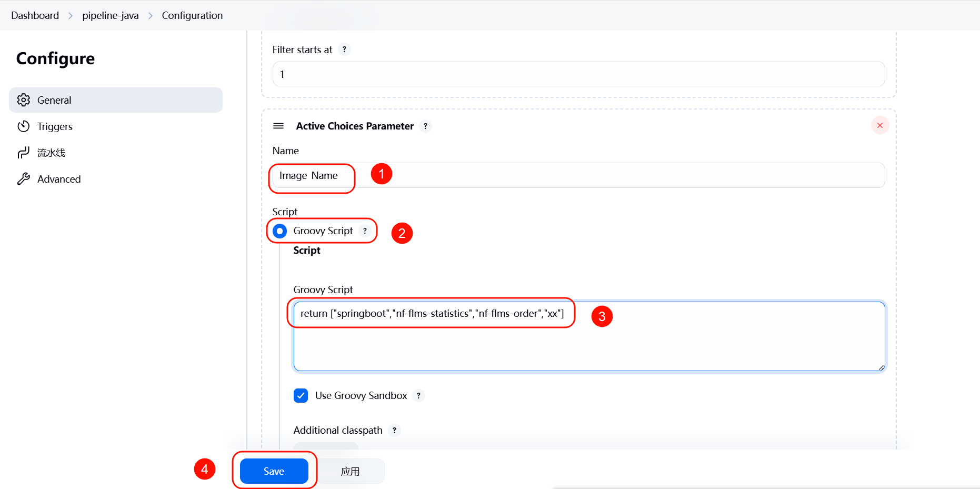Go to the Advanced section in sidebar

coord(59,179)
